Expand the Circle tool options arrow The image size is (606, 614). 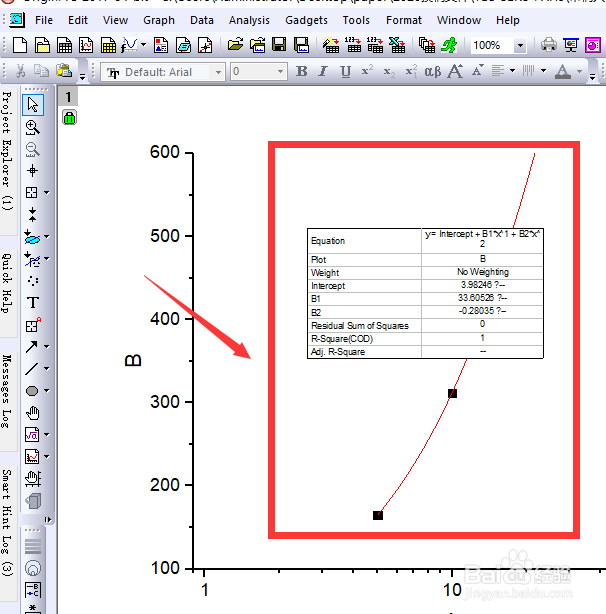coord(47,391)
